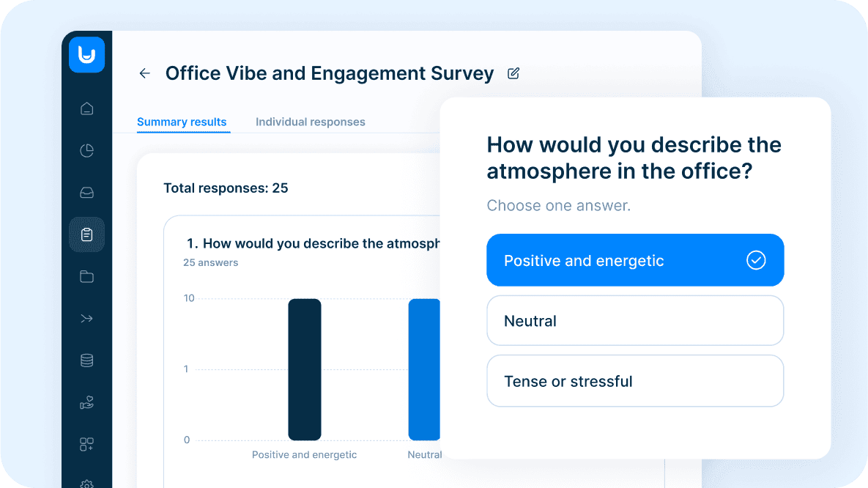Open the folder icon in the sidebar
This screenshot has width=868, height=488.
pos(86,276)
